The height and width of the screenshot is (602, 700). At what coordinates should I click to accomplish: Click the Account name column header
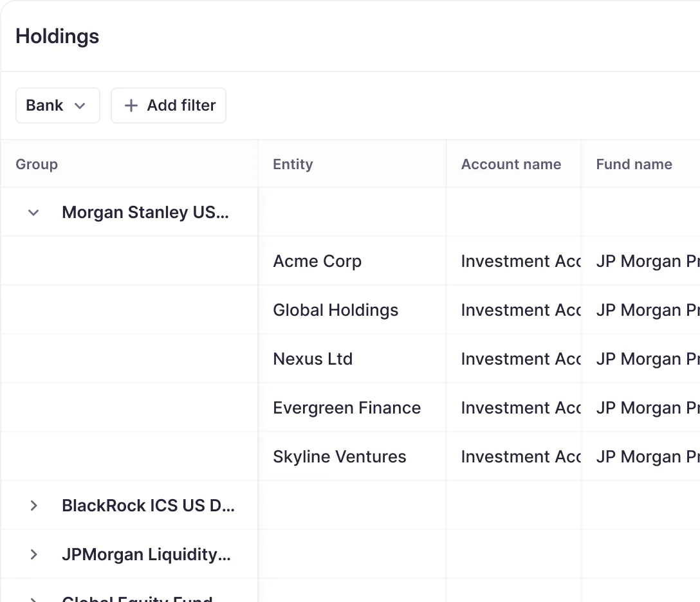511,164
